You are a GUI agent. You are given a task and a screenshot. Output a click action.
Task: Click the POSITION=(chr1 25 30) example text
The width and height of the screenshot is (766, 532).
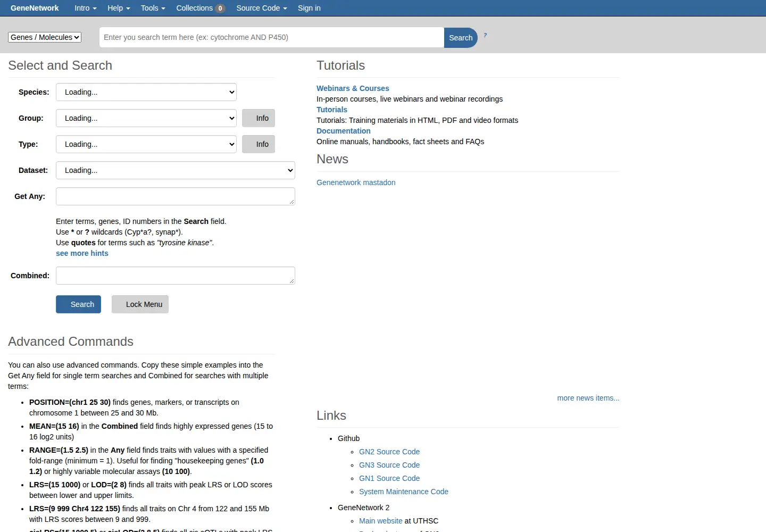point(70,402)
